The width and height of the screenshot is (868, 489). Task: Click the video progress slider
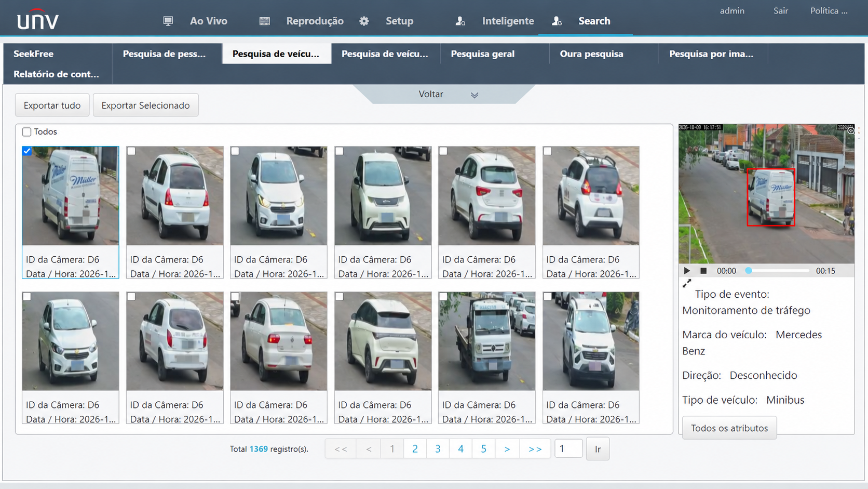pos(779,271)
